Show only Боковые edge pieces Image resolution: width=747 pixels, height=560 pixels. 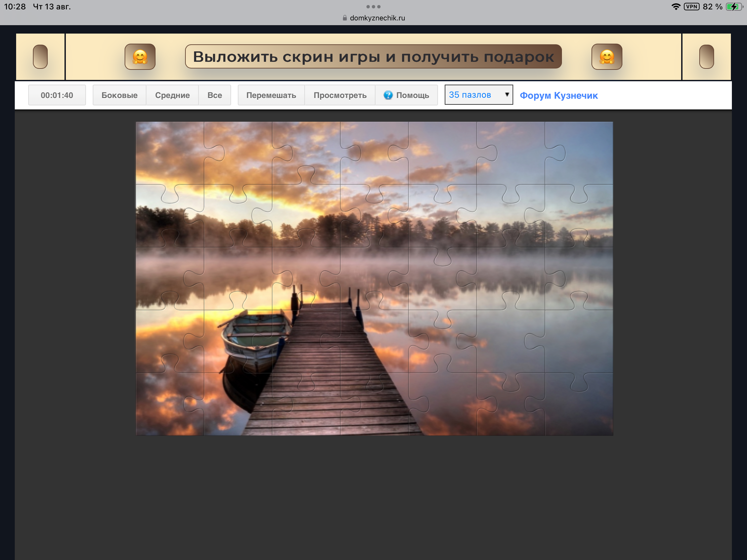(119, 95)
